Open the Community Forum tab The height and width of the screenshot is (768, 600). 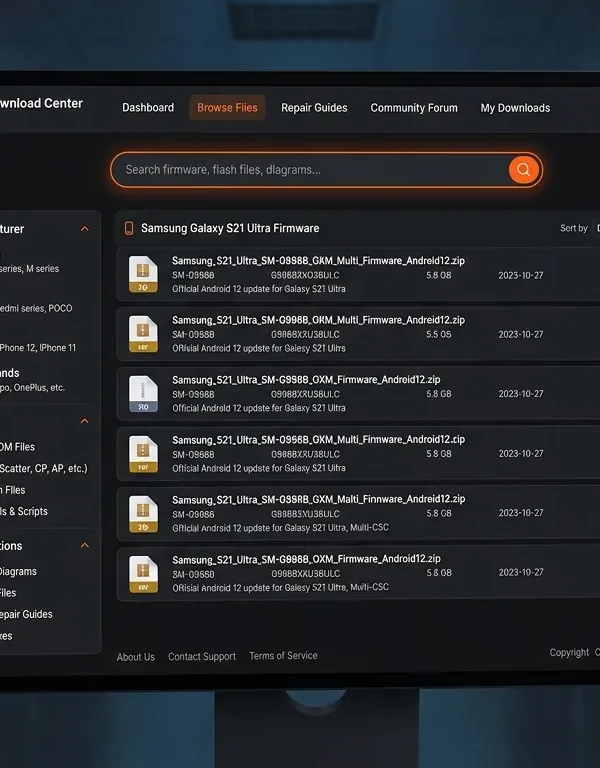coord(414,108)
